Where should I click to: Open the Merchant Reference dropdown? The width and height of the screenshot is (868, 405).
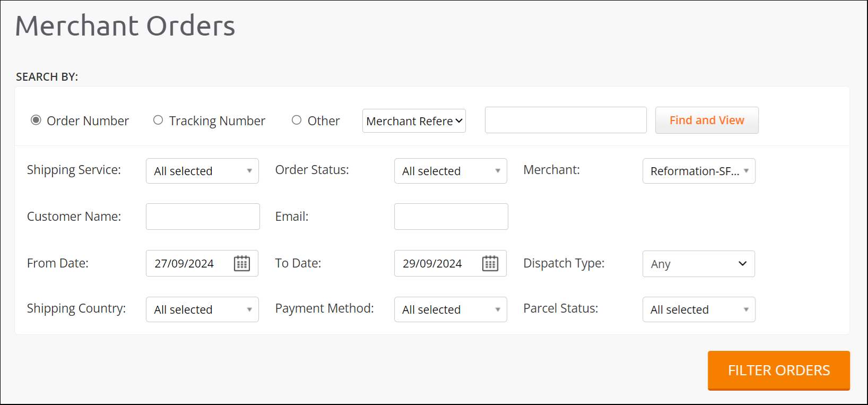[414, 121]
